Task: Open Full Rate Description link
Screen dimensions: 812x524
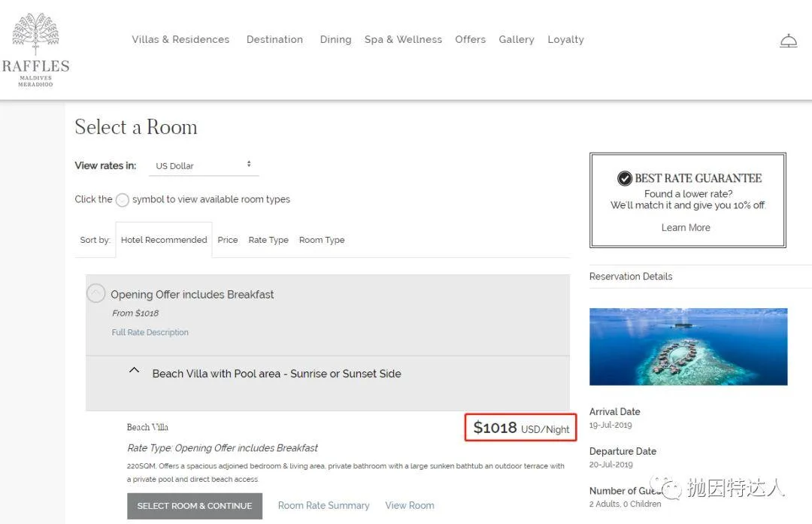Action: coord(150,332)
